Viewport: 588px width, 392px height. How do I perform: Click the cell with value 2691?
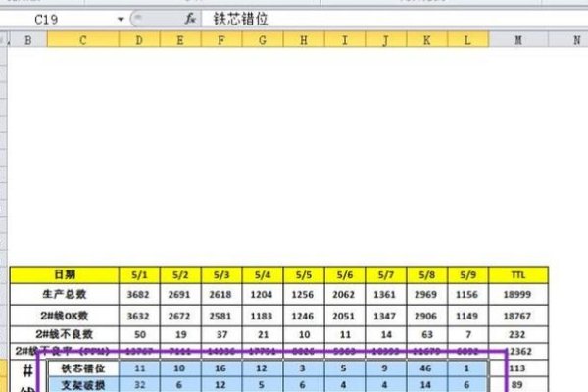(x=180, y=294)
